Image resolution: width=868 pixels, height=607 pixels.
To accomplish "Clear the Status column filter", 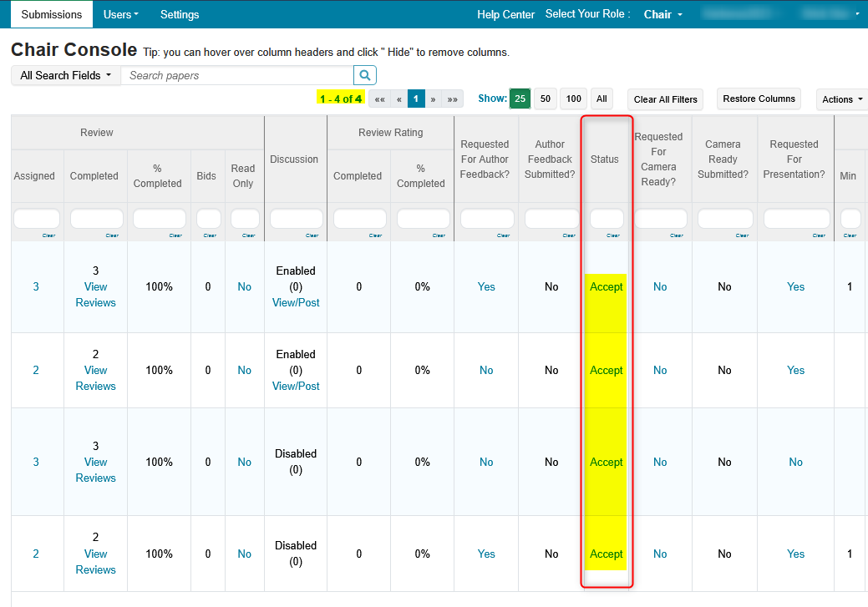I will [613, 235].
